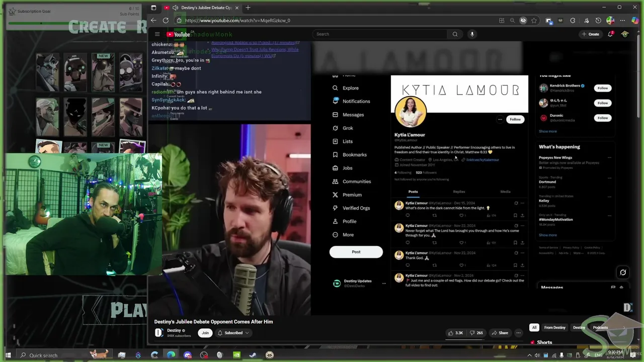
Task: Reload the YouTube page with the refresh icon
Action: tap(166, 21)
